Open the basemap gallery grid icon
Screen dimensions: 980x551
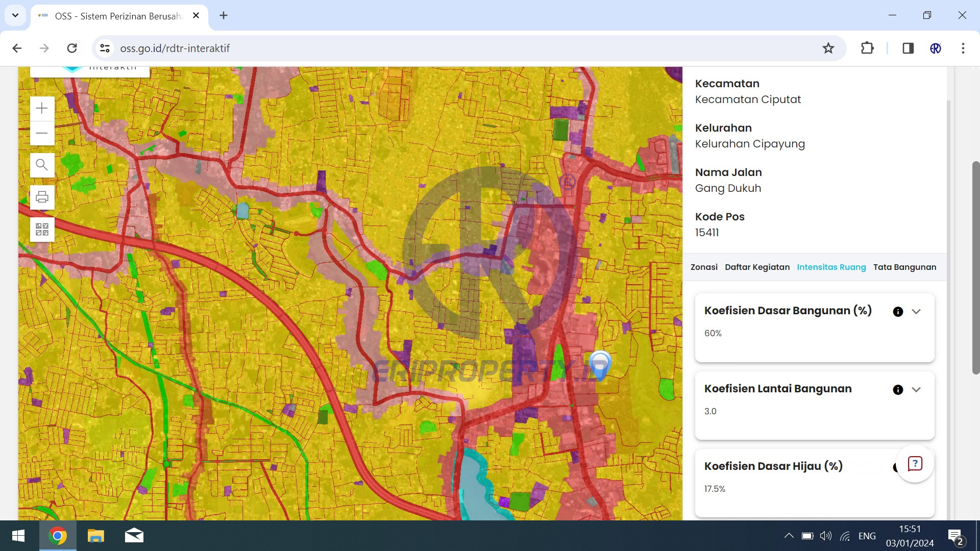point(42,229)
